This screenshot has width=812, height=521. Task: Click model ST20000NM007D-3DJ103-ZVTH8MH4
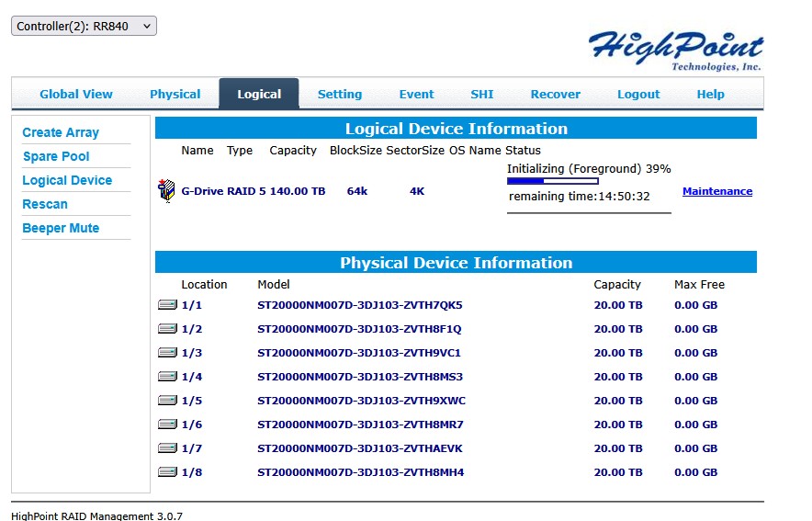pyautogui.click(x=360, y=471)
